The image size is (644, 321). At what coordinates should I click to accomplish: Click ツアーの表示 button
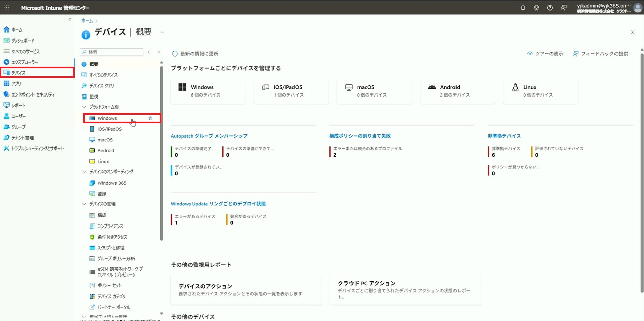545,54
